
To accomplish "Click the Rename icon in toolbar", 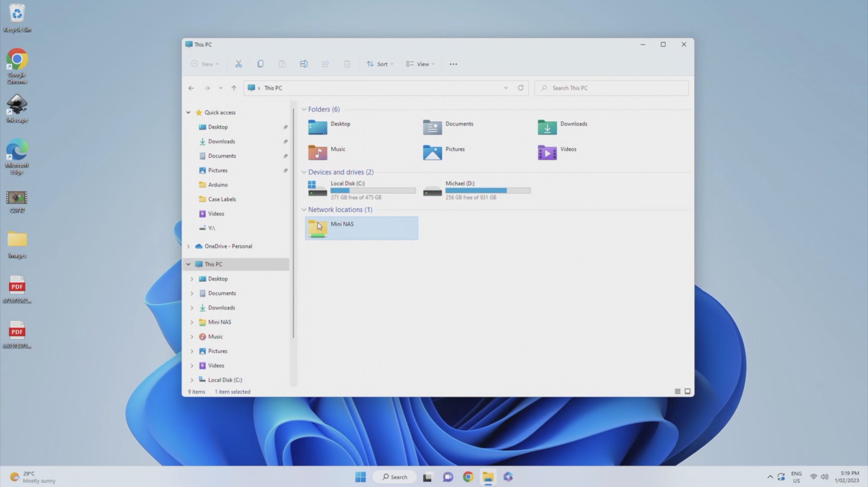I will pos(303,64).
